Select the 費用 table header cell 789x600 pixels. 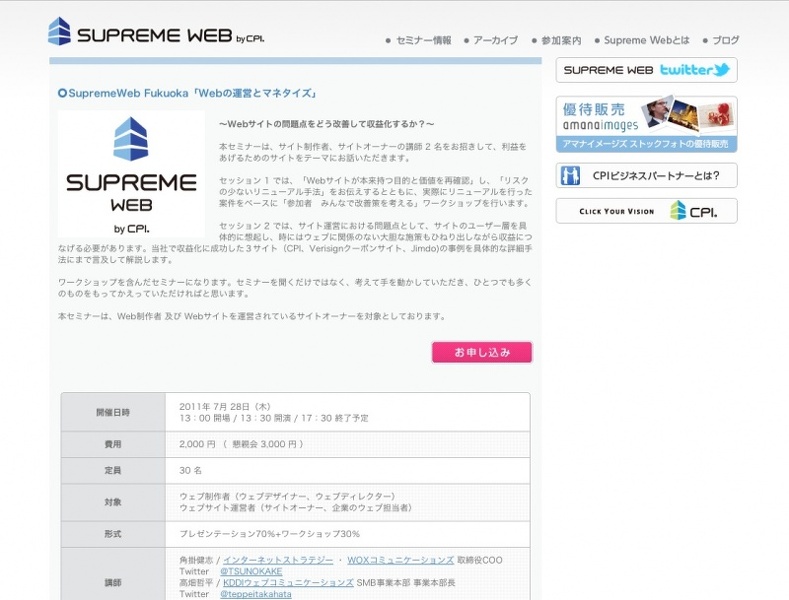tap(113, 444)
